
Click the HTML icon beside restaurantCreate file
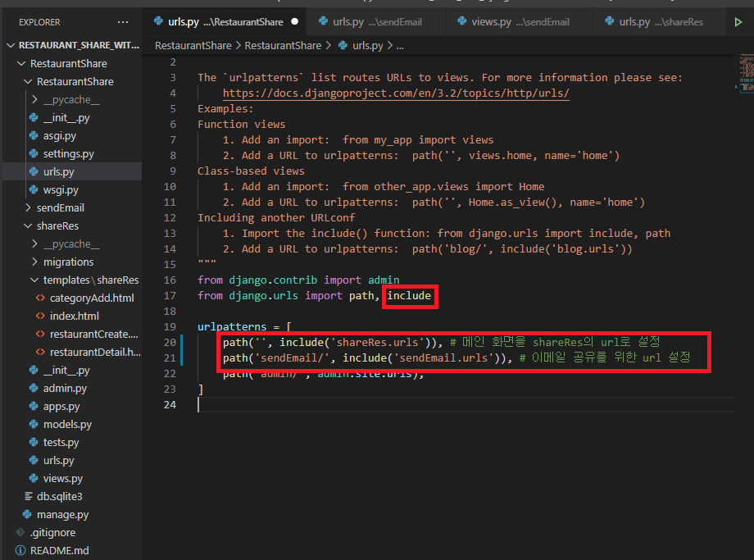(40, 335)
